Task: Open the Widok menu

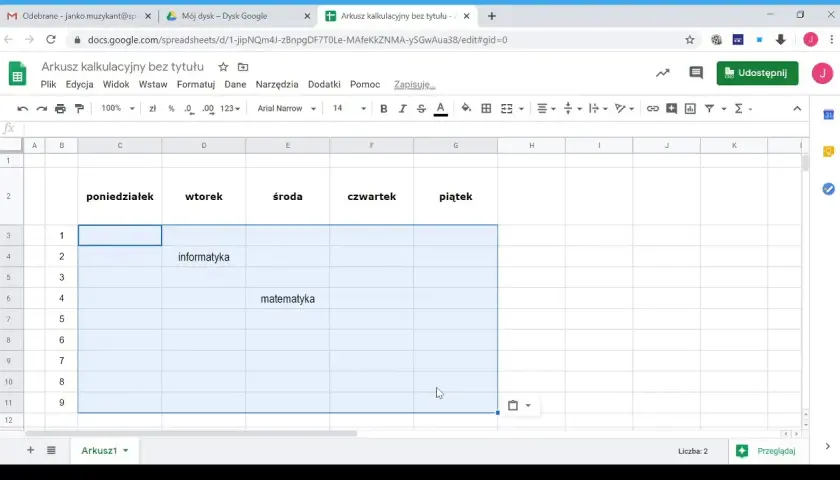Action: pos(116,85)
